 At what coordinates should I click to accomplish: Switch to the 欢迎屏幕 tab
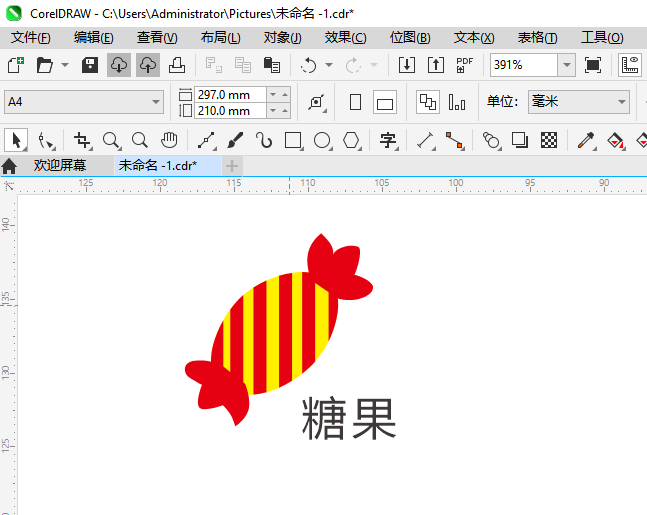[x=60, y=166]
